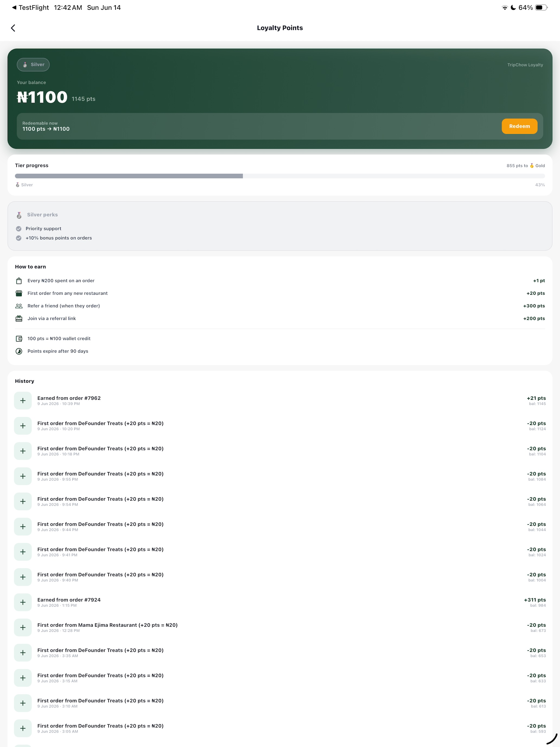Tap 'bal: 1124' balance value
The image size is (560, 747).
click(537, 429)
